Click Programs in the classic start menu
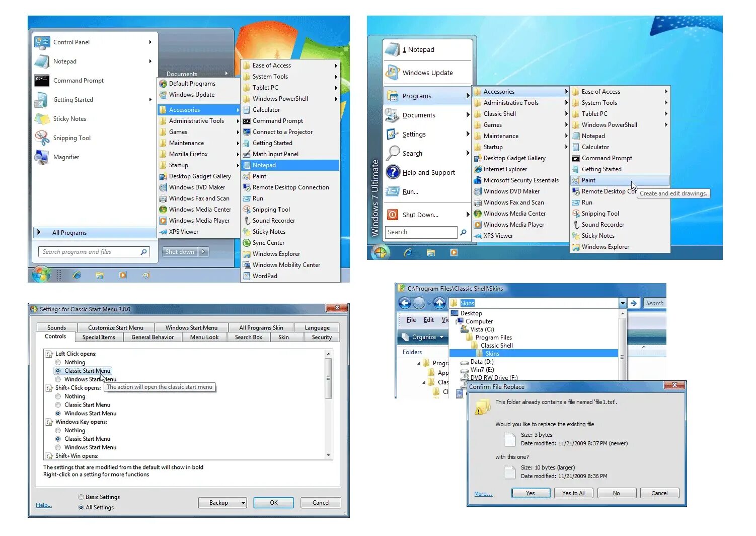This screenshot has width=756, height=536. coord(427,96)
